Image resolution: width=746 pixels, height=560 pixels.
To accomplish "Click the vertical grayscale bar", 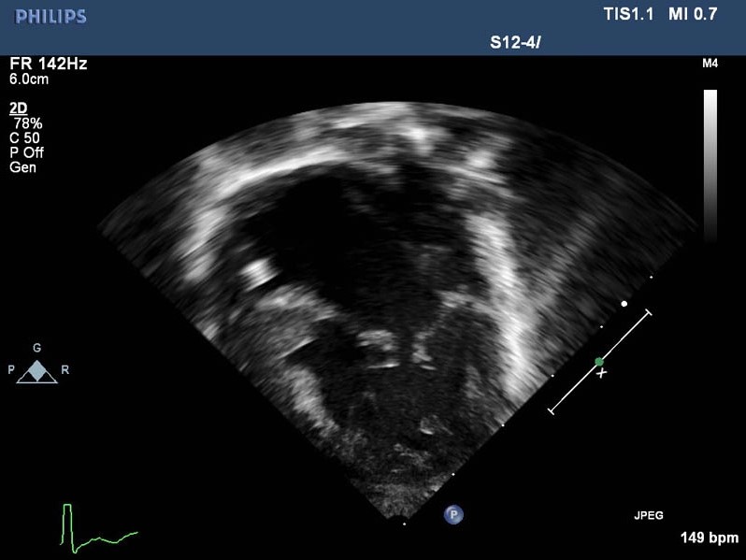I will 710,164.
